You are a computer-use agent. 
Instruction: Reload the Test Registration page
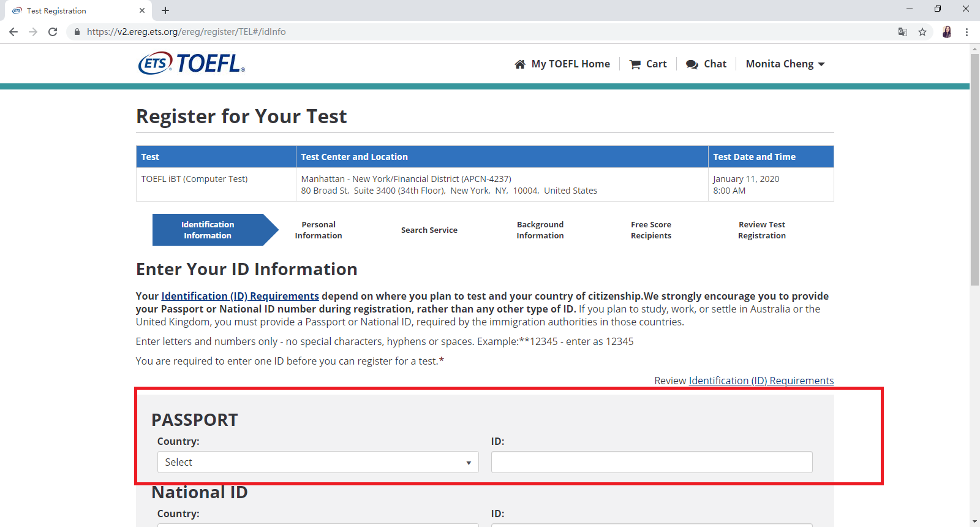[x=53, y=32]
